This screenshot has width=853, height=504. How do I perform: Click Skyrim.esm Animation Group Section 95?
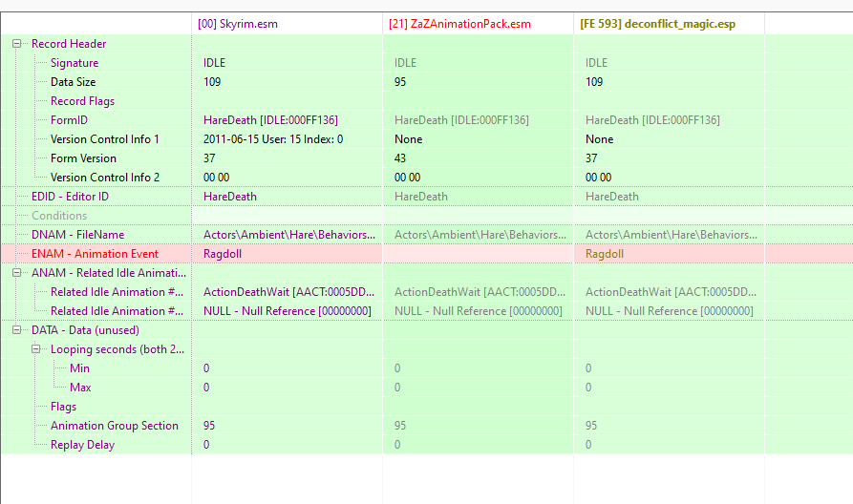[209, 425]
